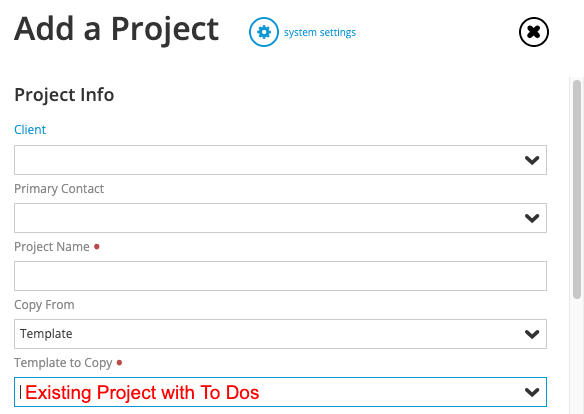Open the Copy From chevron arrow
This screenshot has height=414, width=584.
point(532,334)
